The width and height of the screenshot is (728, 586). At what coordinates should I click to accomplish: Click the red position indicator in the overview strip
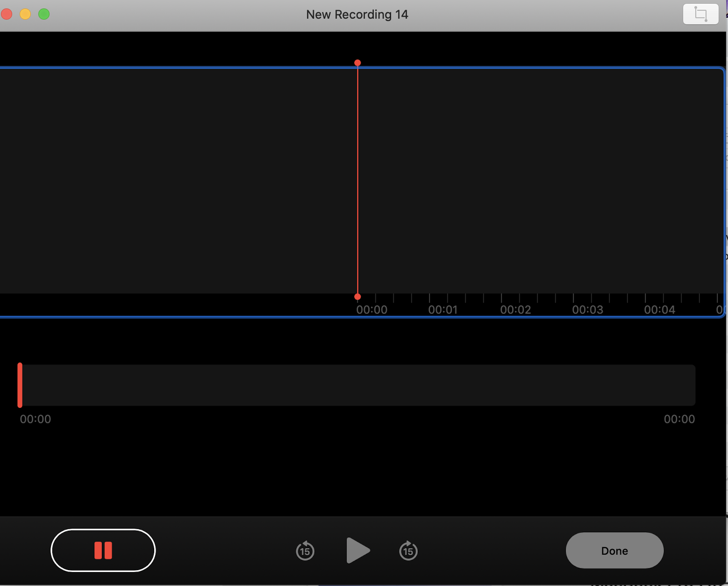click(x=20, y=384)
